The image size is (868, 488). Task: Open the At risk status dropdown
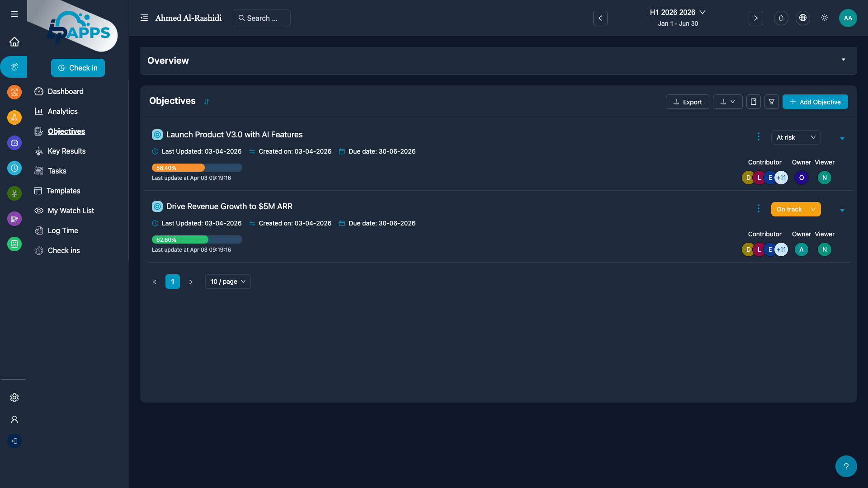796,137
